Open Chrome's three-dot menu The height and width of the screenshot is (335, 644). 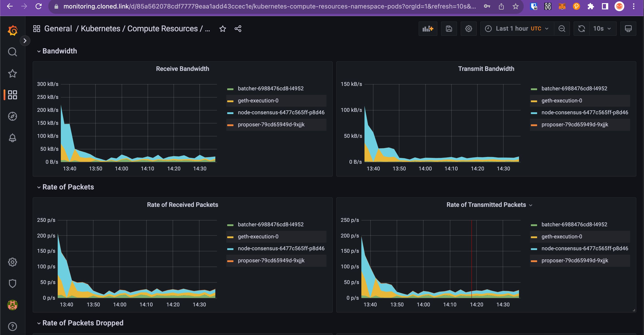point(633,6)
